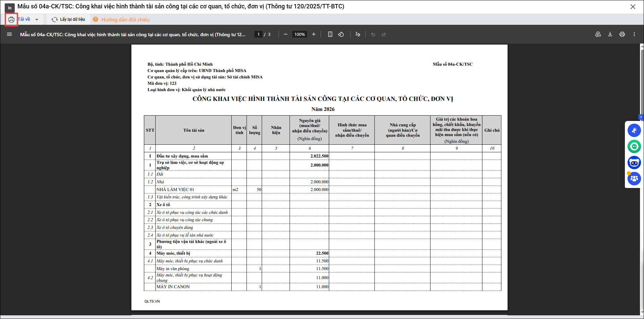Image resolution: width=644 pixels, height=319 pixels.
Task: Open the robot assistant icon
Action: pos(634,163)
